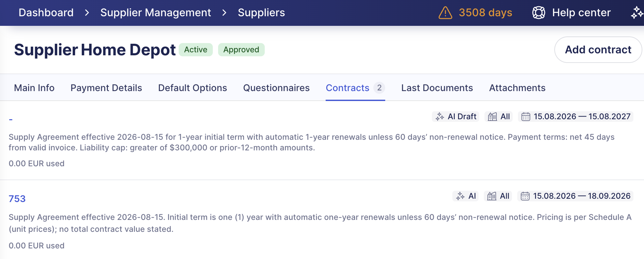Viewport: 644px width, 259px height.
Task: Click calendar icon next to 15.08.2026 — 18.09.2026
Action: (525, 196)
